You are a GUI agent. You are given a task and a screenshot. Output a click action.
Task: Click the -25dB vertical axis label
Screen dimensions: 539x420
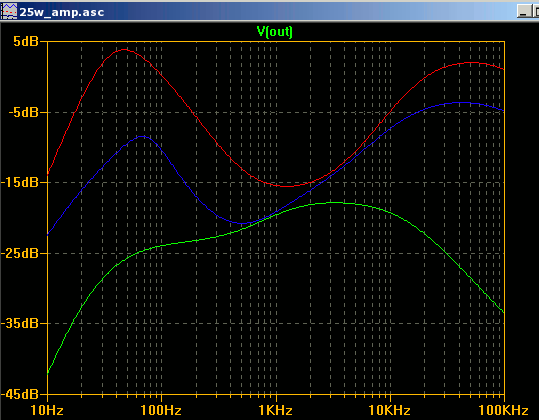20,254
